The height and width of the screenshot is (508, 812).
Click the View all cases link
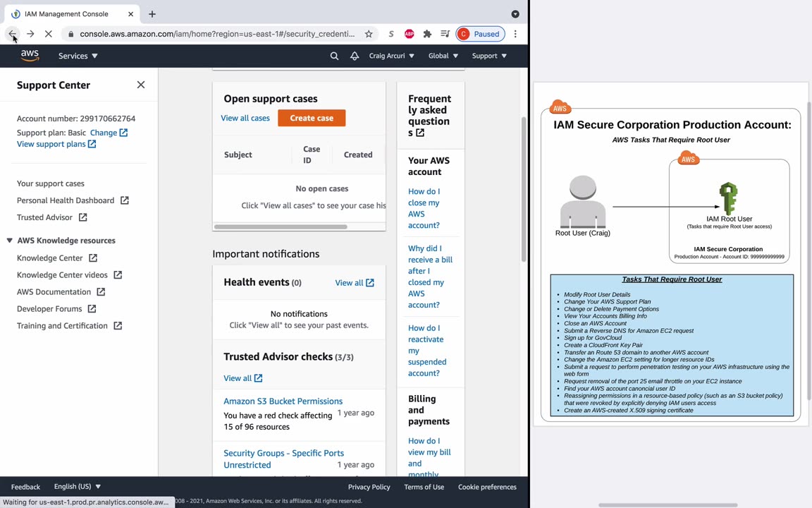coord(245,119)
